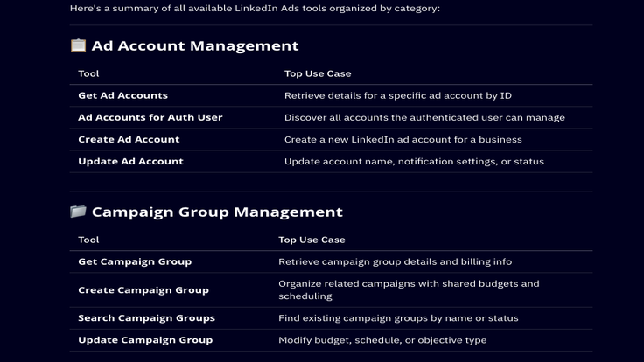
Task: Click 'Find existing campaign groups by name or status'
Action: [x=398, y=318]
